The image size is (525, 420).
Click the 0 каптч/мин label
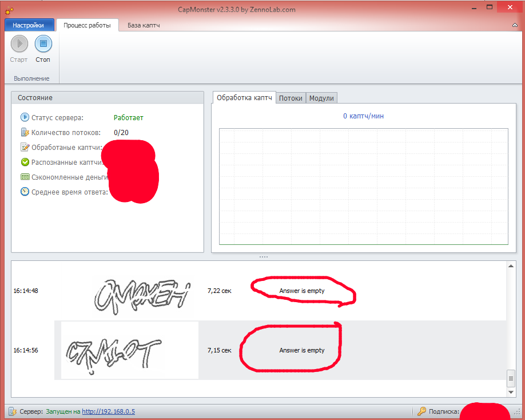(363, 116)
